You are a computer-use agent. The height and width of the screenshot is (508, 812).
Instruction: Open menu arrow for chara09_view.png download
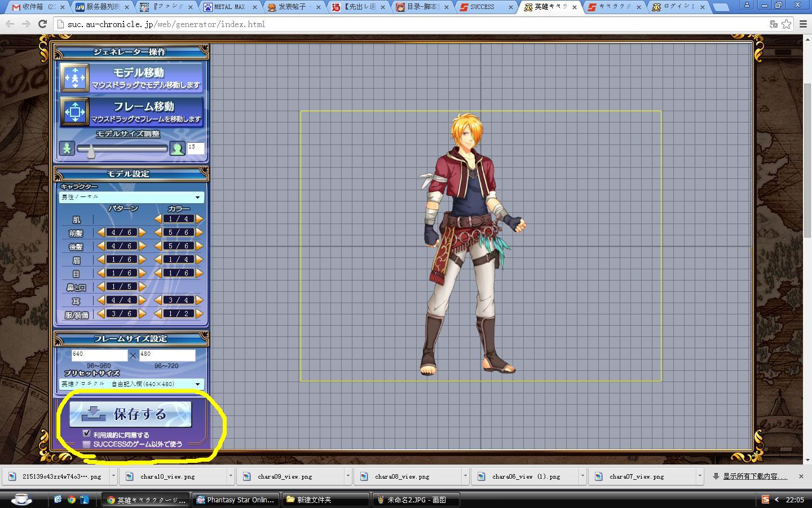coord(347,476)
